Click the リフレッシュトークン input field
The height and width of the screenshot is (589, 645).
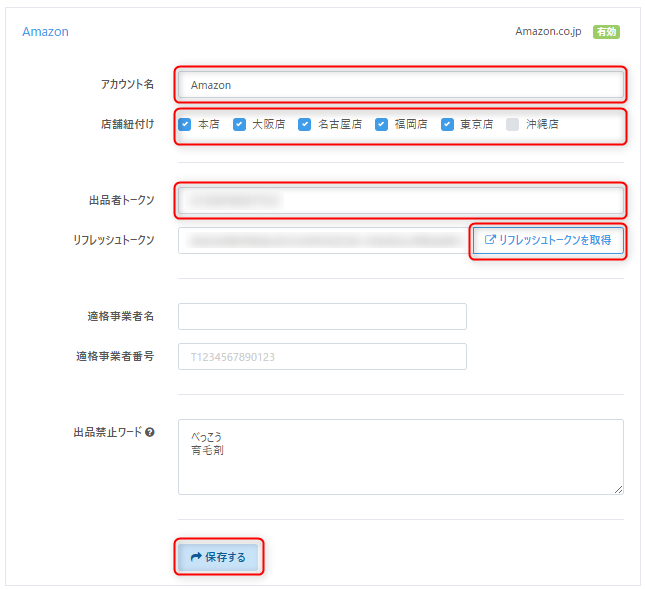pyautogui.click(x=325, y=240)
